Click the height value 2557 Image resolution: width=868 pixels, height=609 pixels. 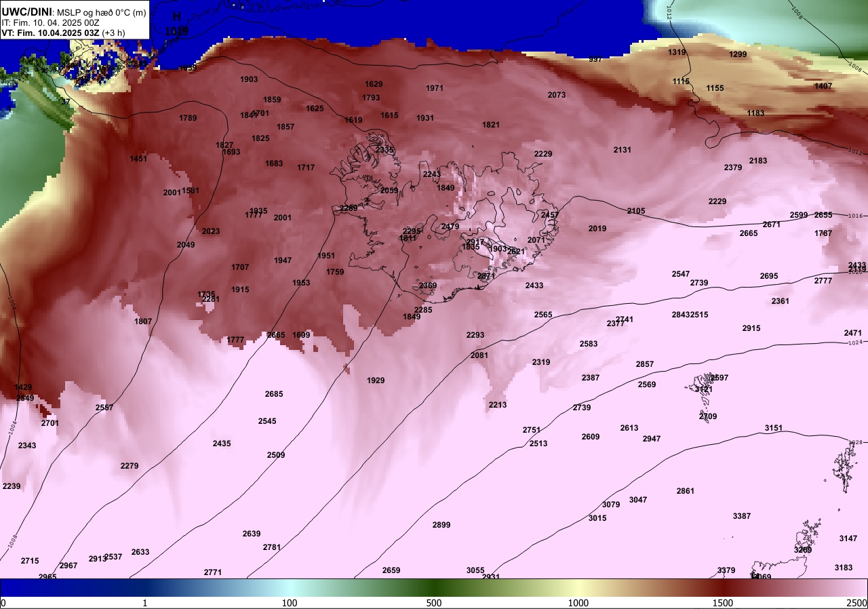tap(104, 408)
